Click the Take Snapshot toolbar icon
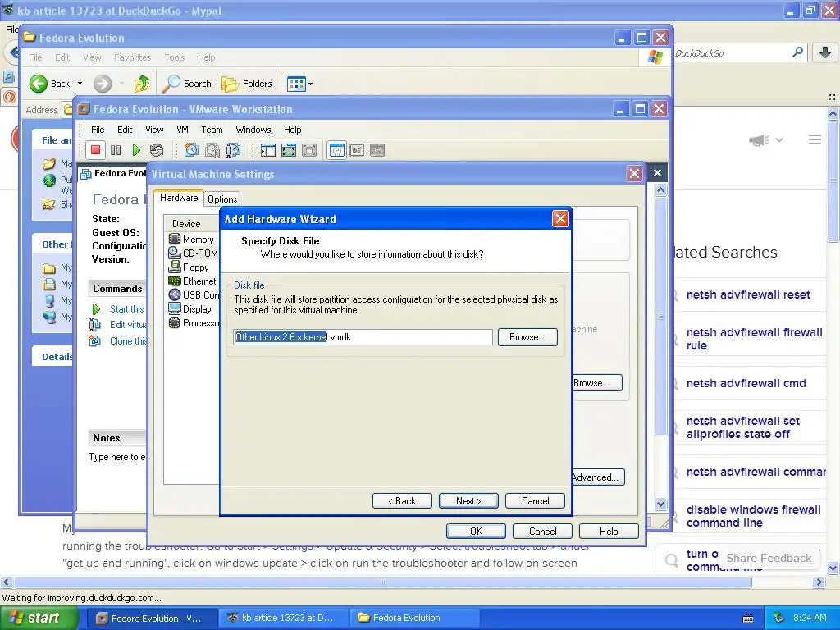 [191, 151]
